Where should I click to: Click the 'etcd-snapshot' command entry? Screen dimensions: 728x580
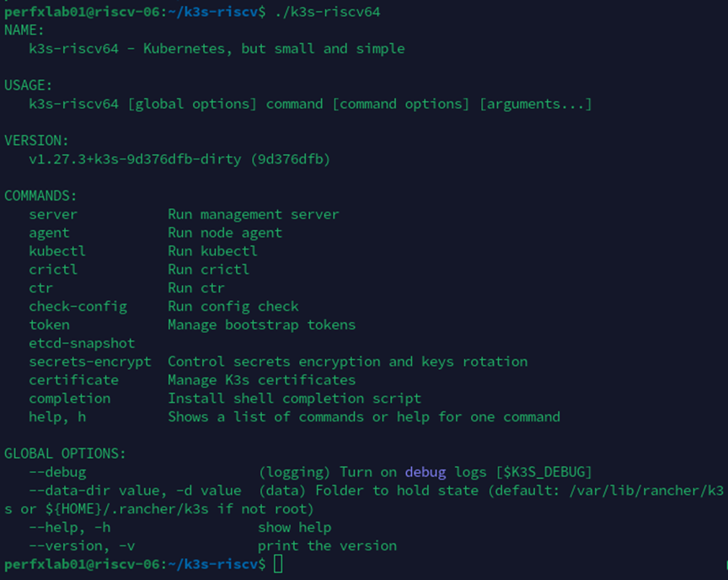point(82,343)
